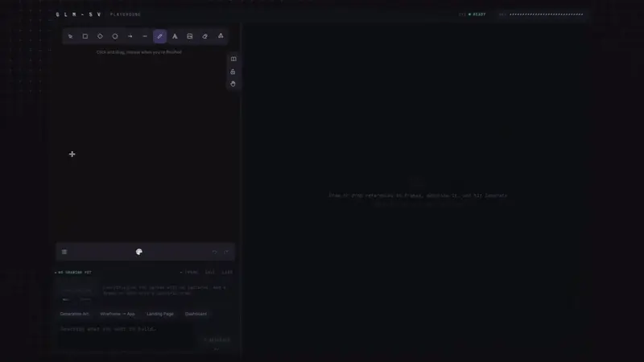Open the color palette picker
Screen dimensions: 644x362
[138, 252]
